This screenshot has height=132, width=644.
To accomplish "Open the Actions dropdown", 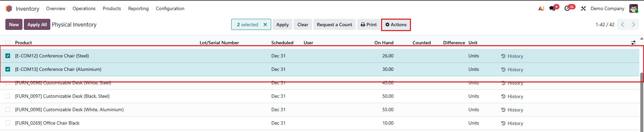I will [x=396, y=25].
